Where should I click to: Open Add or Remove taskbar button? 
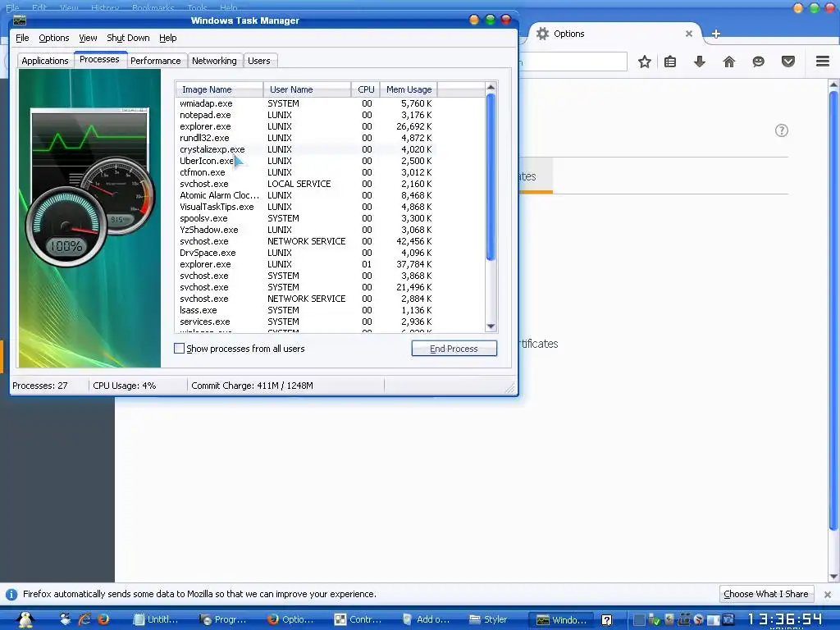pyautogui.click(x=426, y=620)
